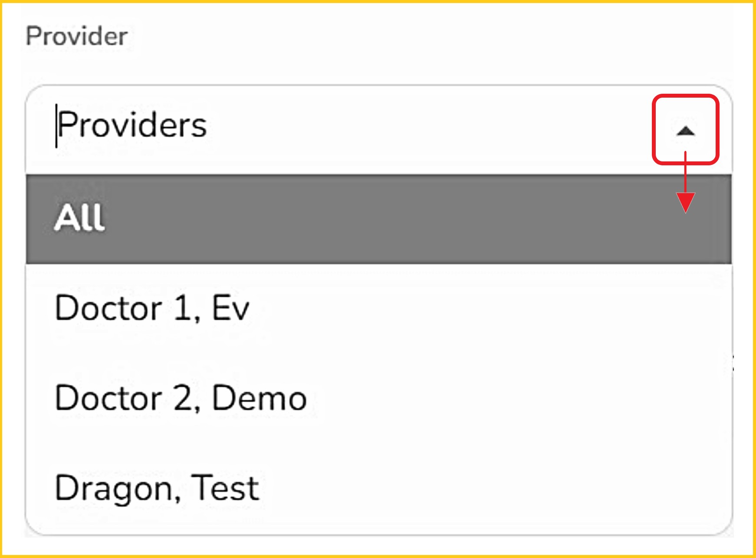756x558 pixels.
Task: Click the highlighted All row
Action: tap(378, 218)
